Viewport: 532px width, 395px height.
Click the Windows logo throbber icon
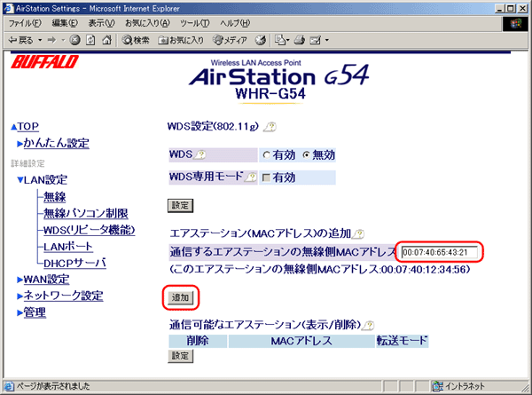[x=515, y=24]
